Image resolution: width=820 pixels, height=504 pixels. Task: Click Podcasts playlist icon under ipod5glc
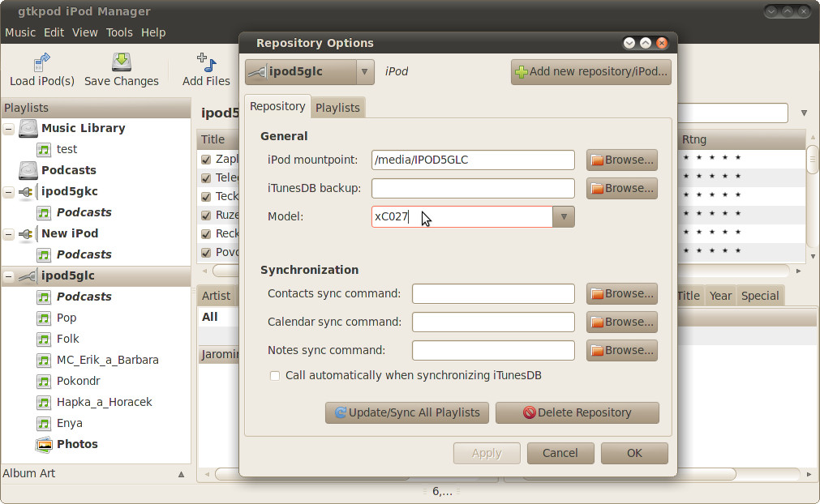44,297
